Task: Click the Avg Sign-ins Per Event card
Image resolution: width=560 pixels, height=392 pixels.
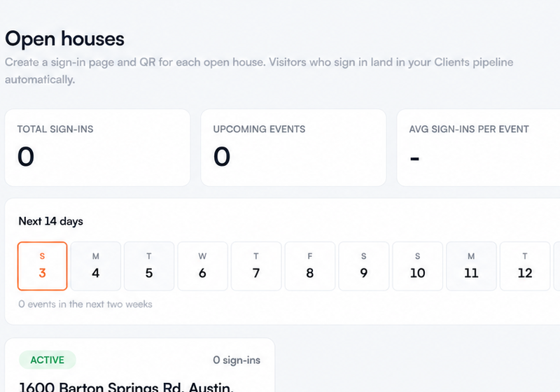Action: [x=479, y=148]
